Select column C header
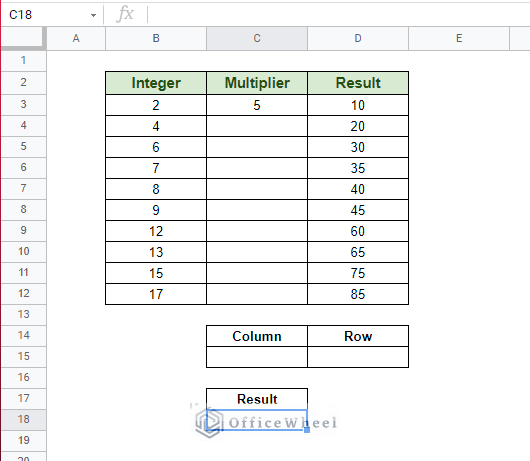Viewport: 530px width, 461px height. pos(257,39)
